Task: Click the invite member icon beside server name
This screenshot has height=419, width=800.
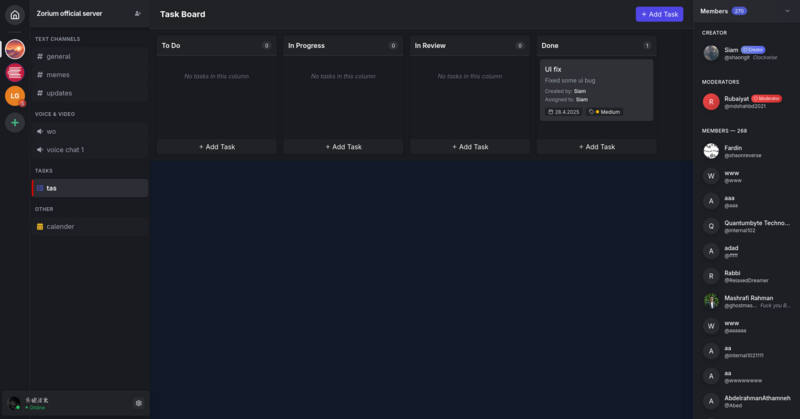Action: [x=137, y=14]
